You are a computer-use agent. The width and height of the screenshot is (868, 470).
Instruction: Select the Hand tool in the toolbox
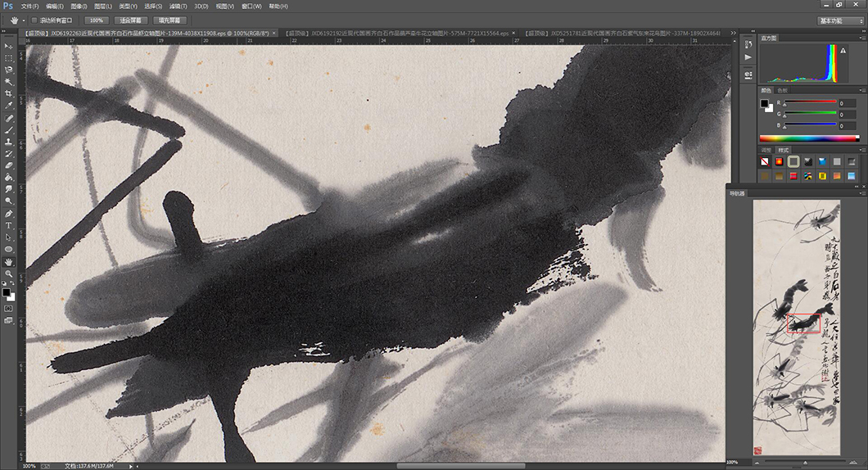[x=8, y=262]
